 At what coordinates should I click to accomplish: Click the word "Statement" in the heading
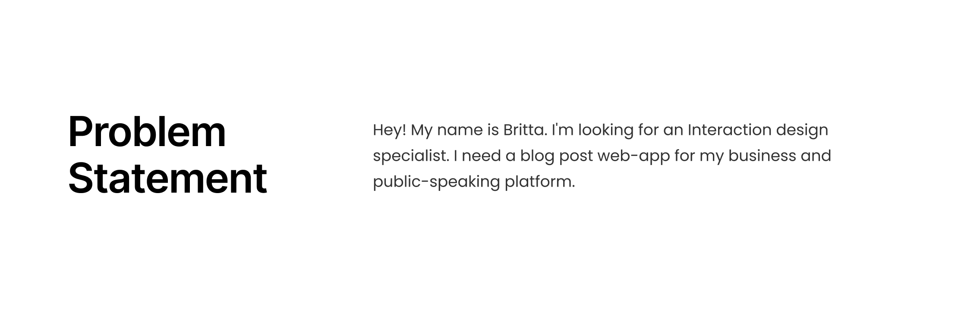pyautogui.click(x=167, y=178)
